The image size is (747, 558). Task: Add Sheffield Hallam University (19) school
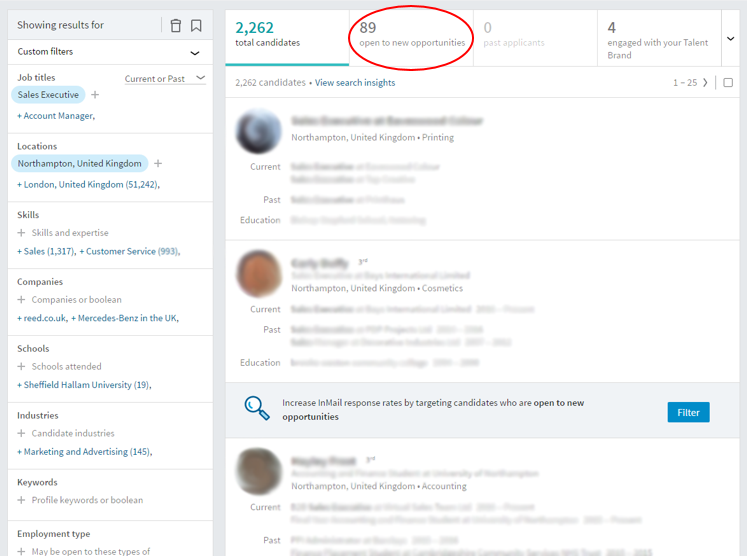click(x=84, y=385)
